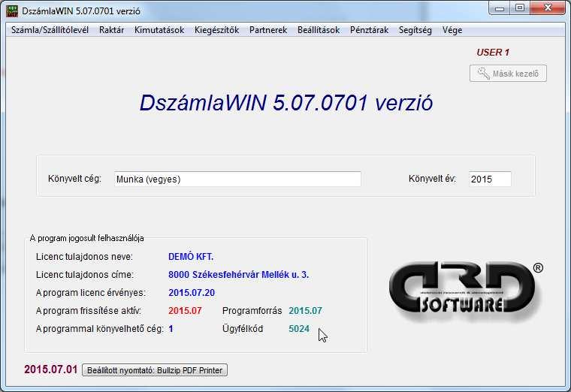Click licence validity date 2015.07.20
571x392 pixels.
(x=192, y=293)
